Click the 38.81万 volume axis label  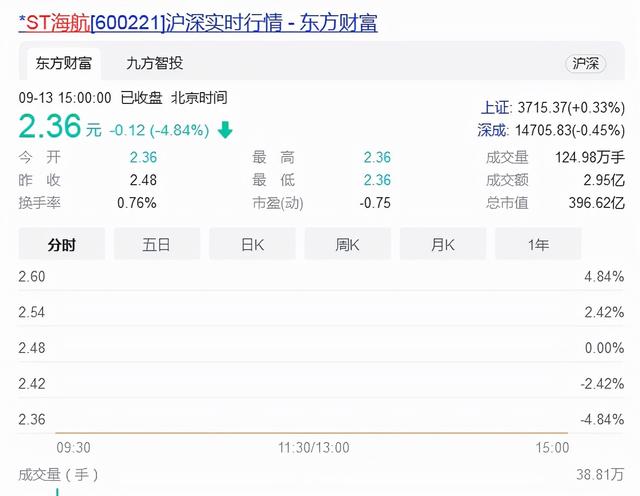(600, 475)
